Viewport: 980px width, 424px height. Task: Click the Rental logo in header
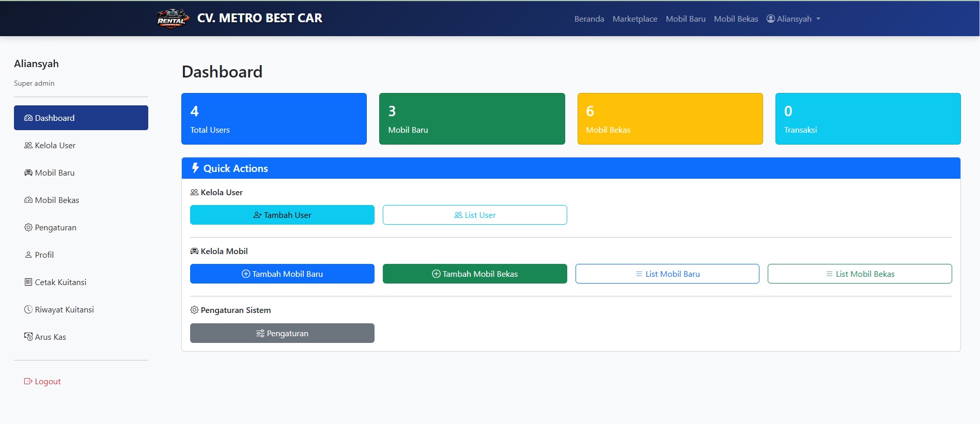click(x=172, y=19)
